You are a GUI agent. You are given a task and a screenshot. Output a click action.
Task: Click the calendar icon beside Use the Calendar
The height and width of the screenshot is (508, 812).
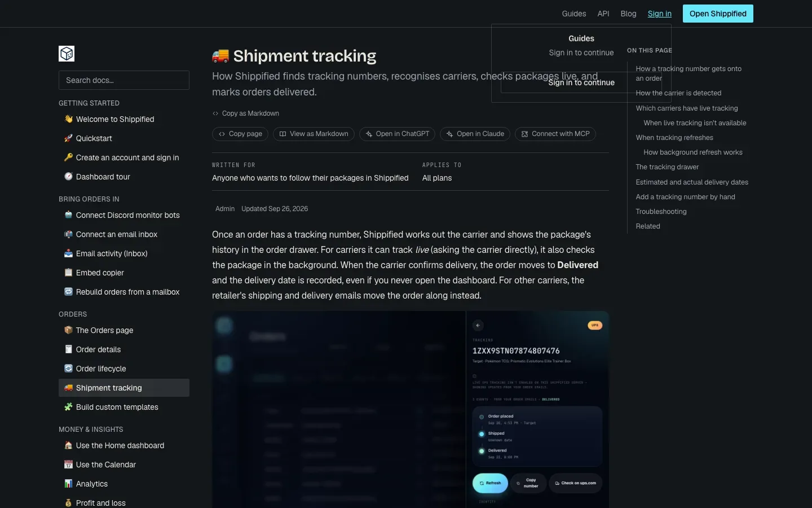tap(69, 465)
